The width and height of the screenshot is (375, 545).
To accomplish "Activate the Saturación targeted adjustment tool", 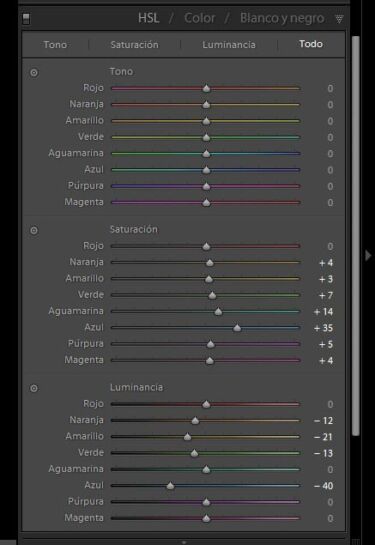I will pos(34,230).
